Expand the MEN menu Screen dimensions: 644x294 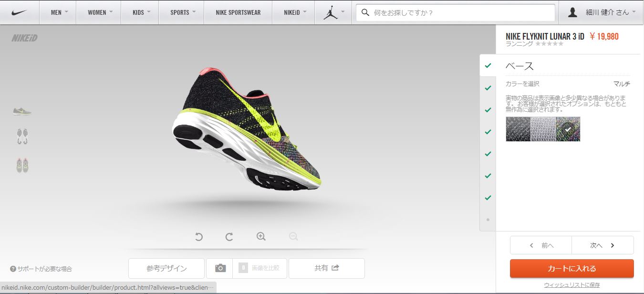point(60,12)
